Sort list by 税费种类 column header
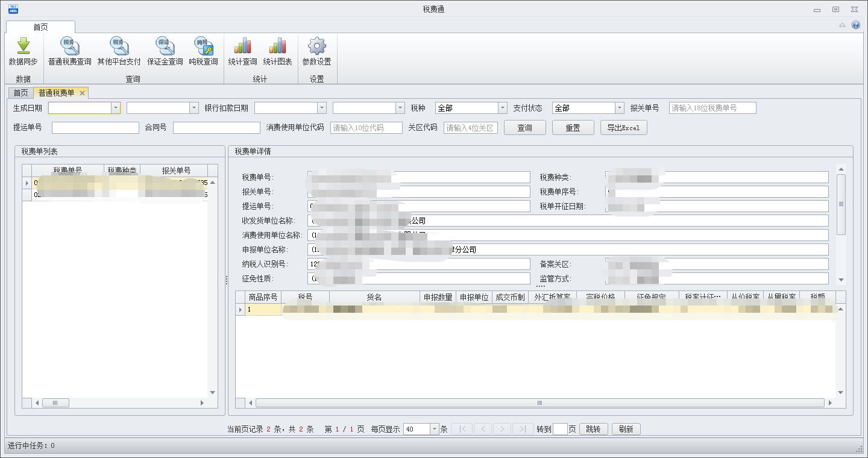 (122, 171)
